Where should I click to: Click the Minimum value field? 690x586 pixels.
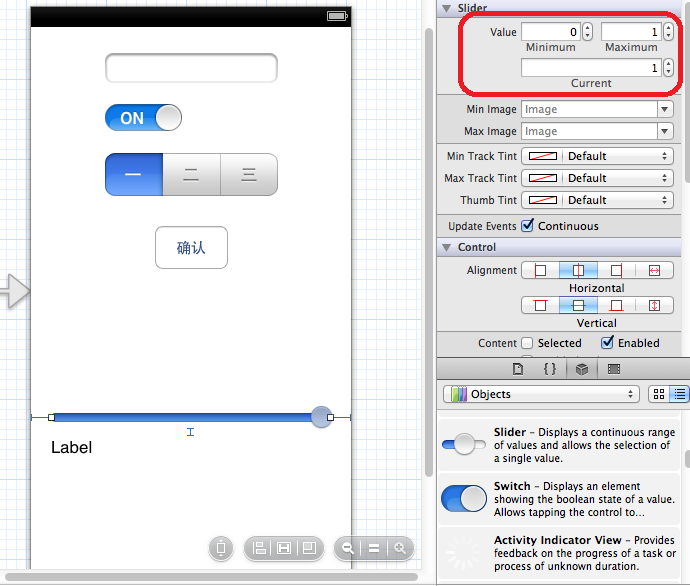click(551, 32)
